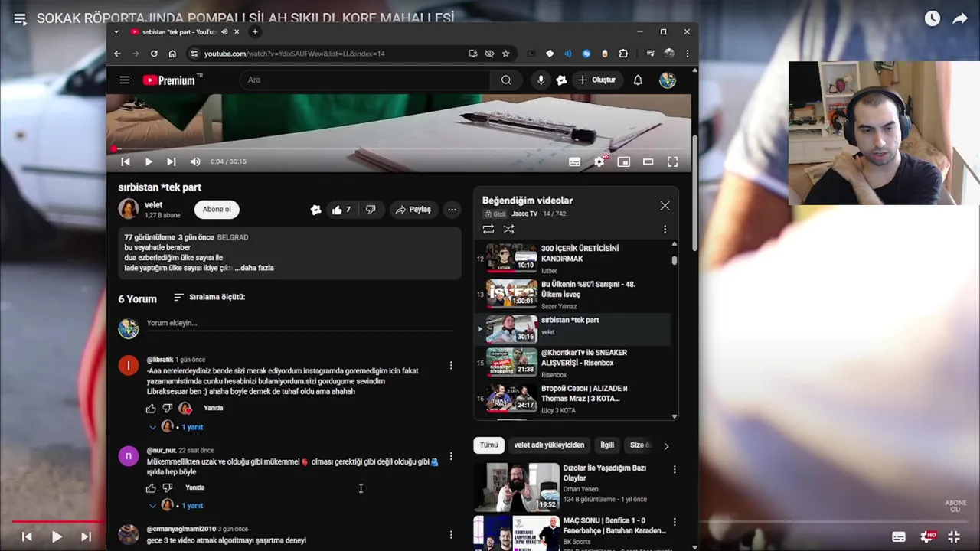Open options menu for @libratik comment
The image size is (980, 551).
(451, 366)
